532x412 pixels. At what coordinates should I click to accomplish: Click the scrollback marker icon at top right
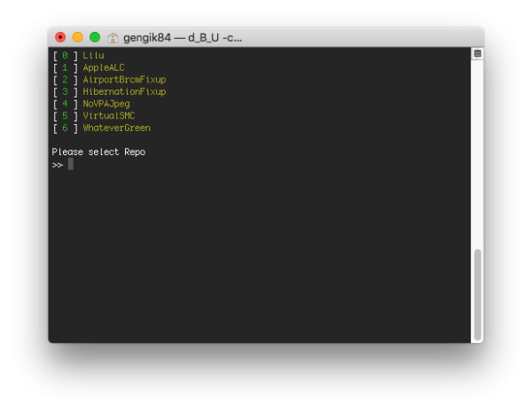pyautogui.click(x=477, y=53)
